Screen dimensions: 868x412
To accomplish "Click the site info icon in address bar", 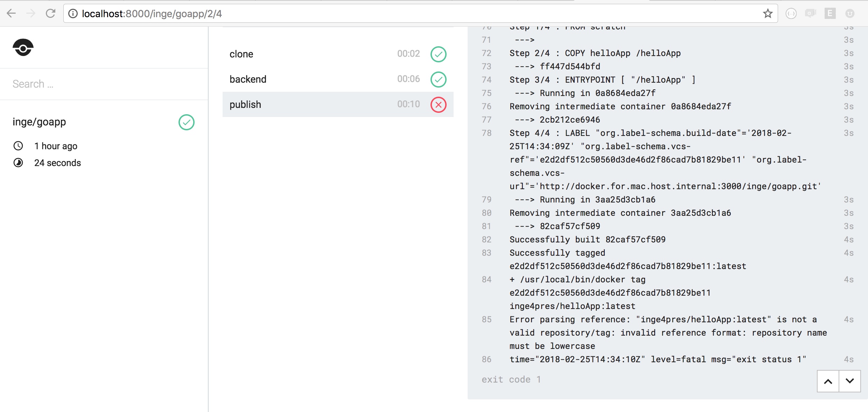I will click(x=73, y=14).
